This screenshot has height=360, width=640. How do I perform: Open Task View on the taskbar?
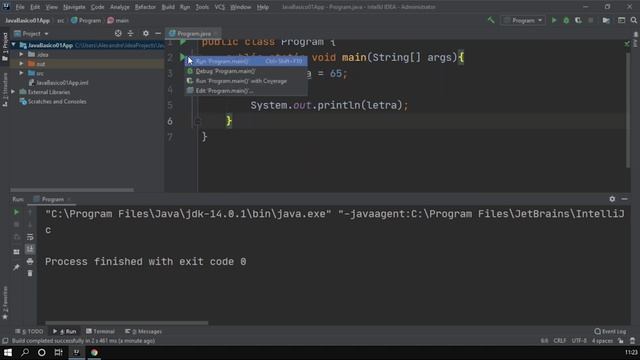[x=58, y=353]
